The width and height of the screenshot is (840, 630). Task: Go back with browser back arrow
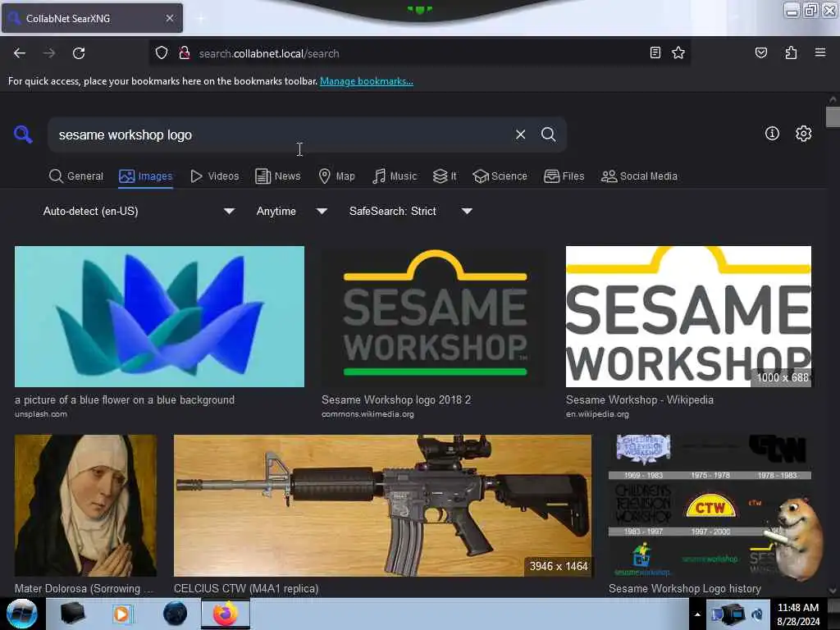pyautogui.click(x=20, y=53)
